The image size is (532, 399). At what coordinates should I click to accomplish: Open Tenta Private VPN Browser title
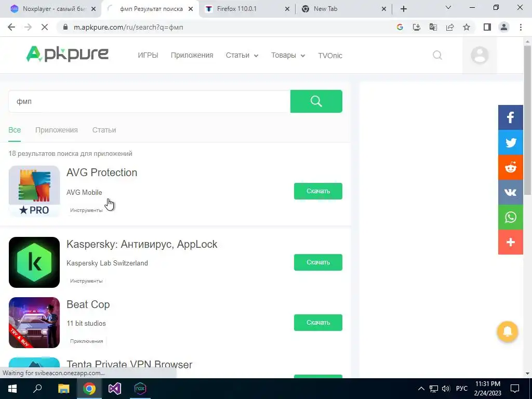[129, 364]
